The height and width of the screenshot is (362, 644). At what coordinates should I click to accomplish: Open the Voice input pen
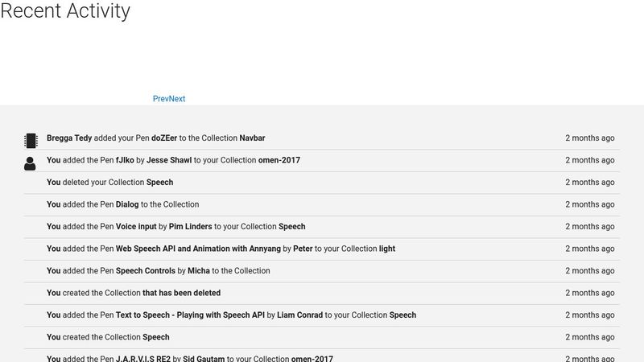tap(135, 227)
